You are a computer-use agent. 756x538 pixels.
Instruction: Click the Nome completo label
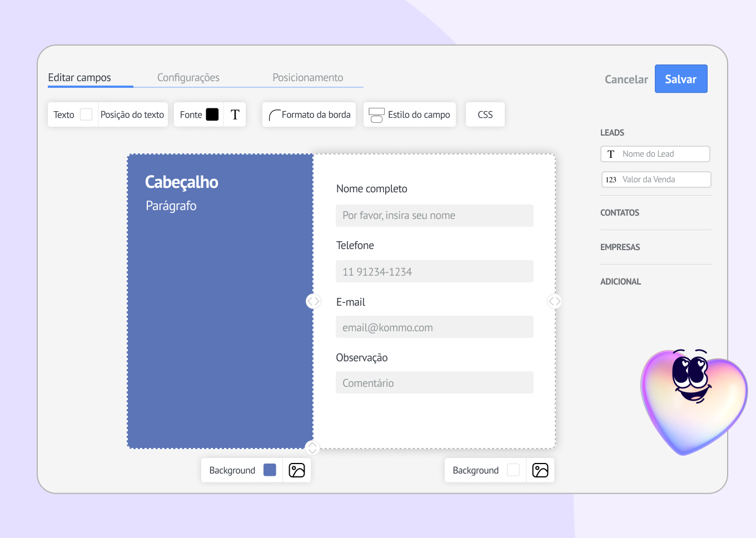pyautogui.click(x=372, y=189)
